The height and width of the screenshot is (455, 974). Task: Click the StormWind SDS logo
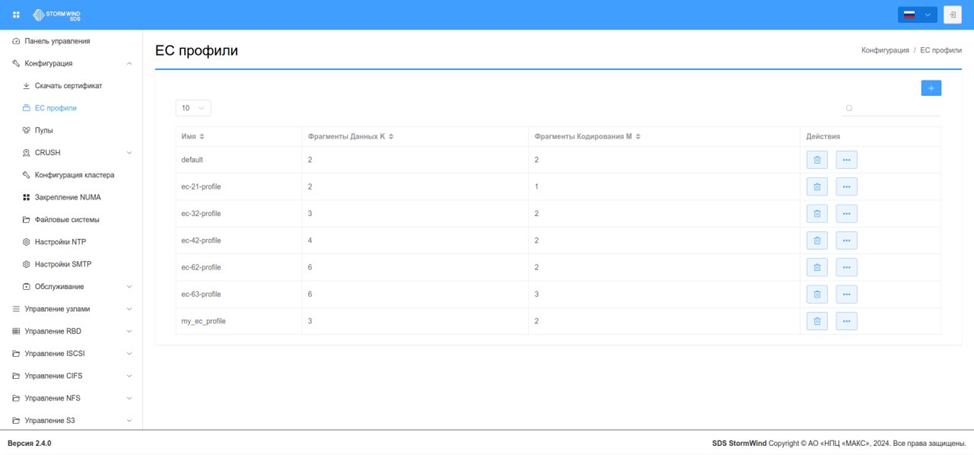pyautogui.click(x=57, y=14)
